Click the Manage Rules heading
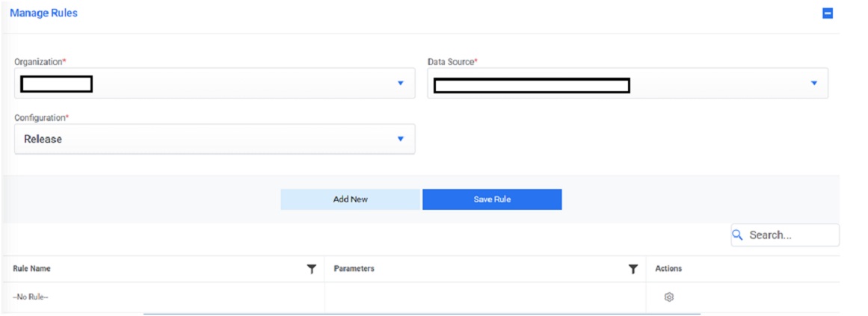Image resolution: width=868 pixels, height=316 pixels. 43,13
